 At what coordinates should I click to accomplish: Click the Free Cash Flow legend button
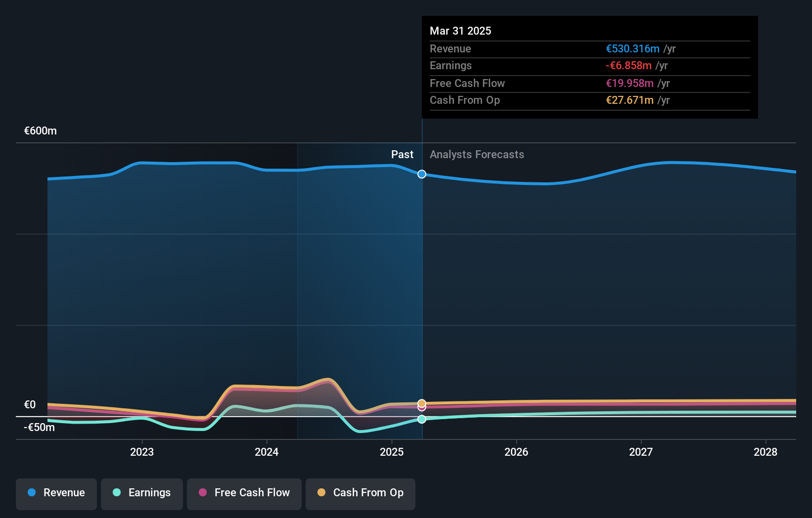pos(244,493)
